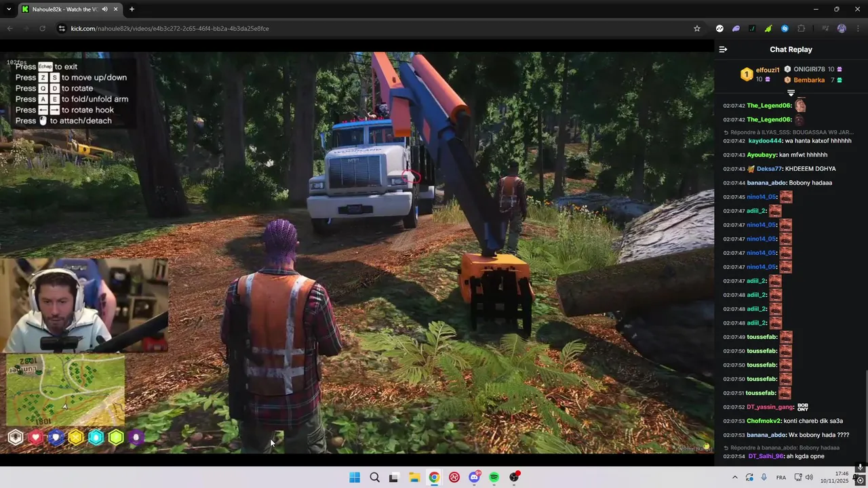868x488 pixels.
Task: Open network settings tray icon
Action: [x=798, y=477]
